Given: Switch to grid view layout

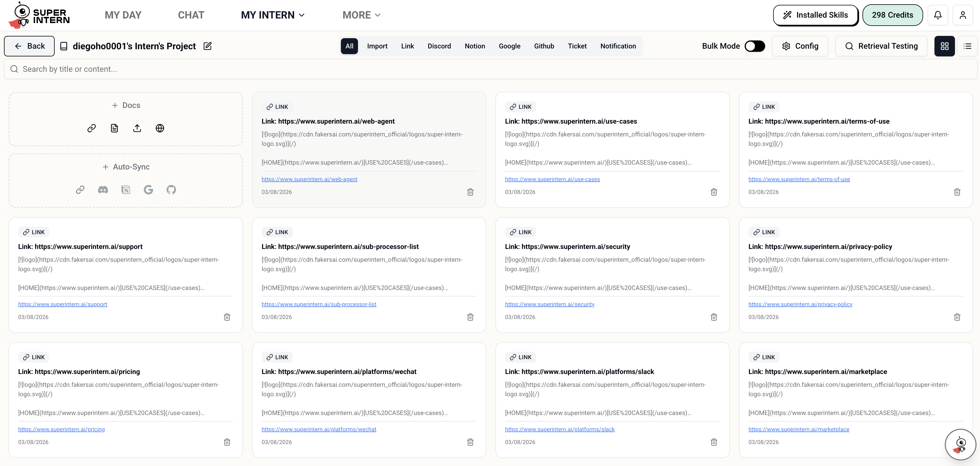Looking at the screenshot, I should pyautogui.click(x=945, y=46).
